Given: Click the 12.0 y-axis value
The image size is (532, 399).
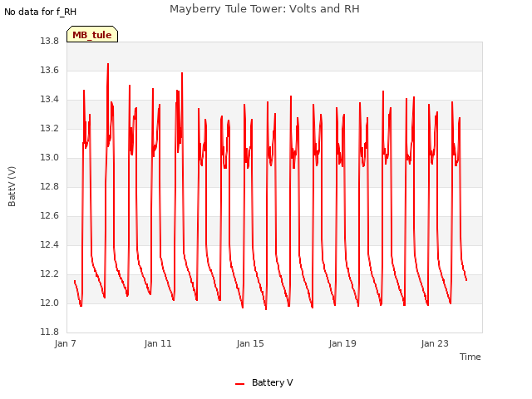Looking at the screenshot, I should (50, 303).
